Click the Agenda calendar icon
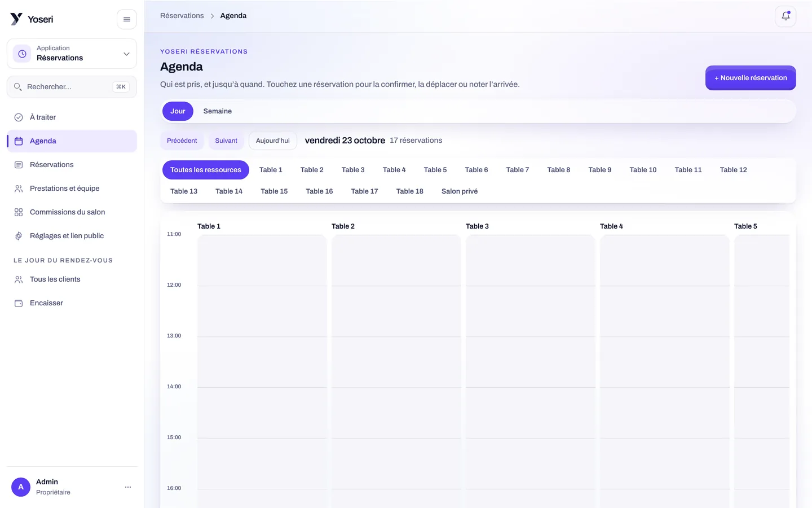 (x=19, y=141)
